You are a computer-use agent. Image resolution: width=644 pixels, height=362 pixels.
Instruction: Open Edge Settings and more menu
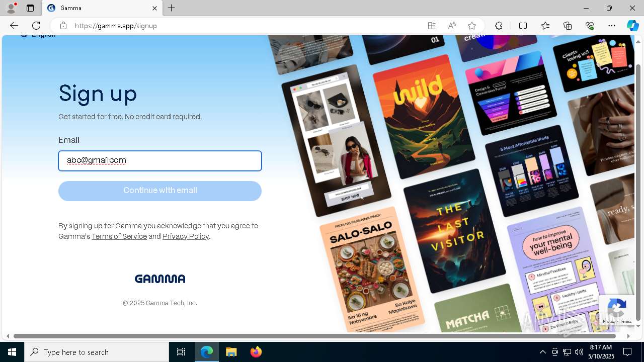612,26
